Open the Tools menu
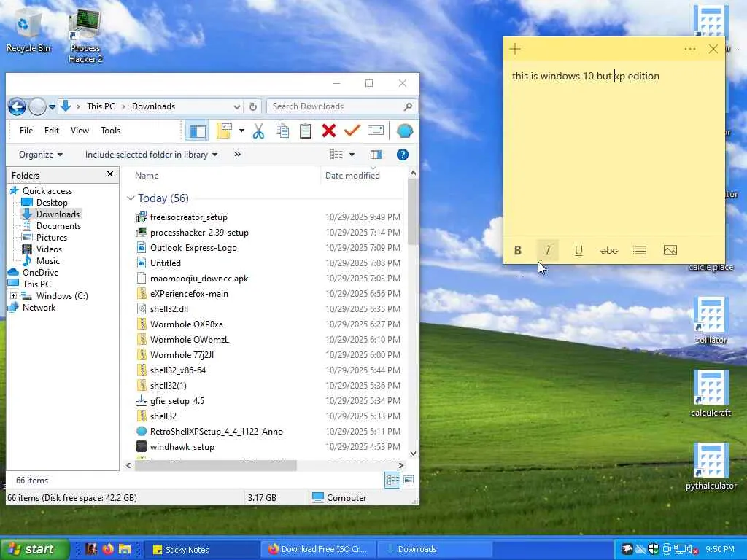 tap(111, 131)
